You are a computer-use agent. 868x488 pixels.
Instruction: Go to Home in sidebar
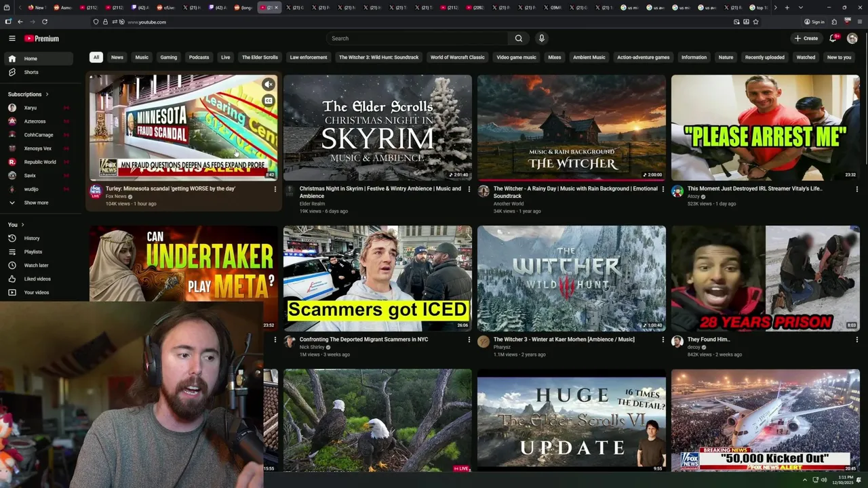(x=39, y=59)
